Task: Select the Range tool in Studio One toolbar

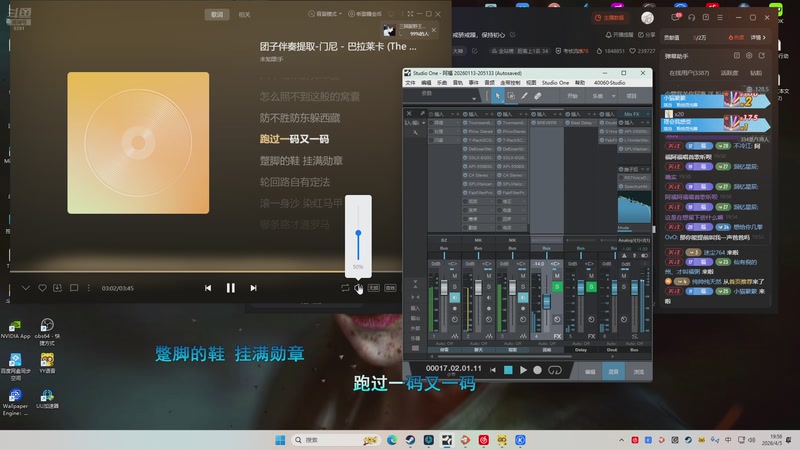Action: coord(511,96)
